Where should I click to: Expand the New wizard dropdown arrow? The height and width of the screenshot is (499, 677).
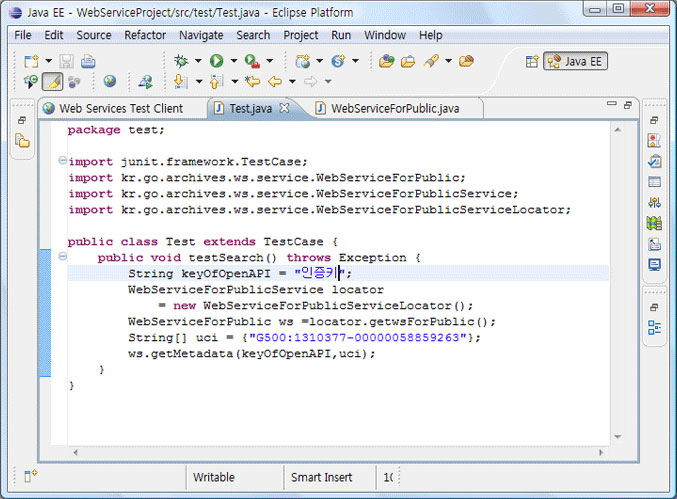pyautogui.click(x=48, y=61)
